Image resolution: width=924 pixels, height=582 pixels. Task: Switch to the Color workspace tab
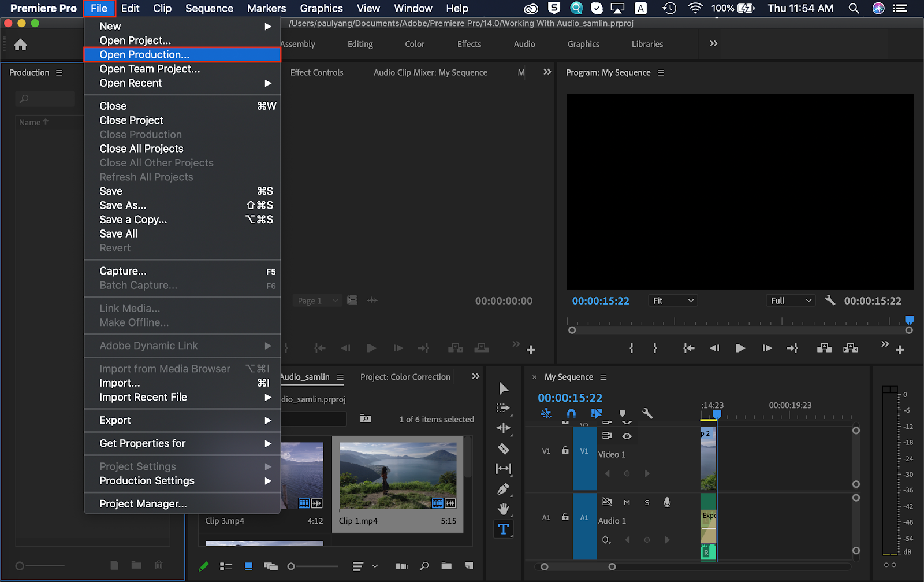(x=415, y=44)
